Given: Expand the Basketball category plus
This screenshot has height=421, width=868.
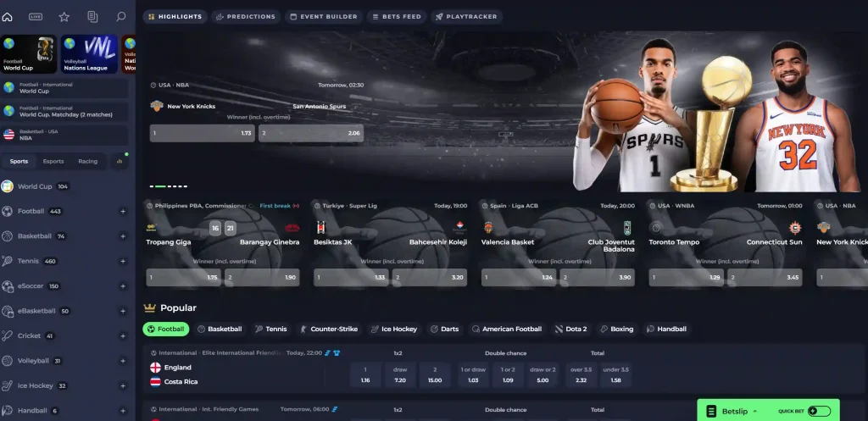Looking at the screenshot, I should coord(123,236).
